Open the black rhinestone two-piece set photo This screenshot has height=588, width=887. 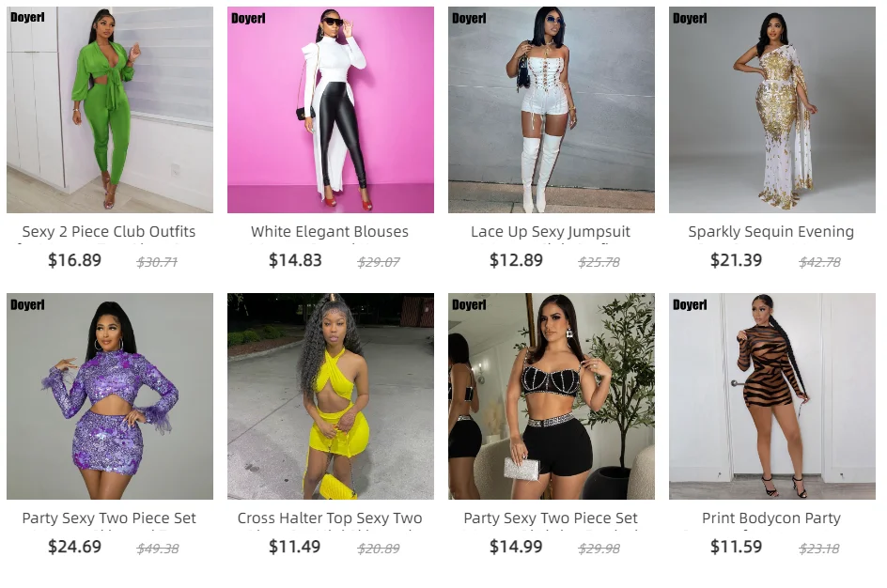(552, 395)
